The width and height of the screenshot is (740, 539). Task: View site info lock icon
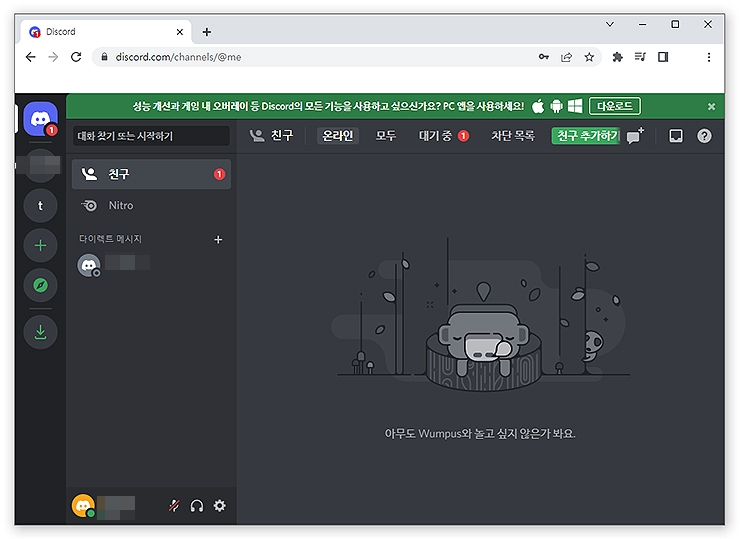(x=104, y=57)
